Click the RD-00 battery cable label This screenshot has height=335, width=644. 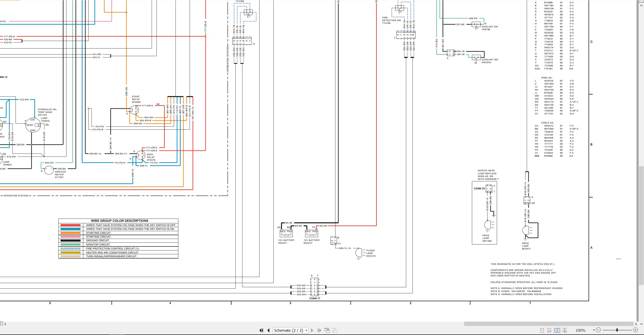point(323,226)
